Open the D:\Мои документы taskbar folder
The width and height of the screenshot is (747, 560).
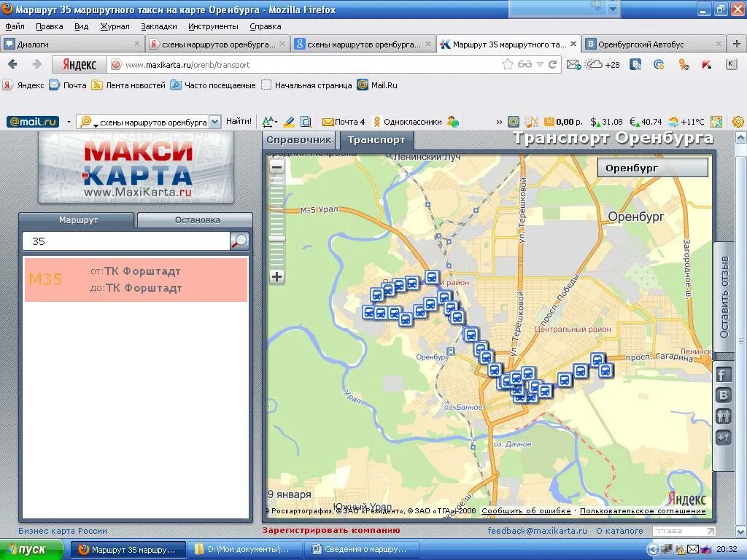[244, 549]
